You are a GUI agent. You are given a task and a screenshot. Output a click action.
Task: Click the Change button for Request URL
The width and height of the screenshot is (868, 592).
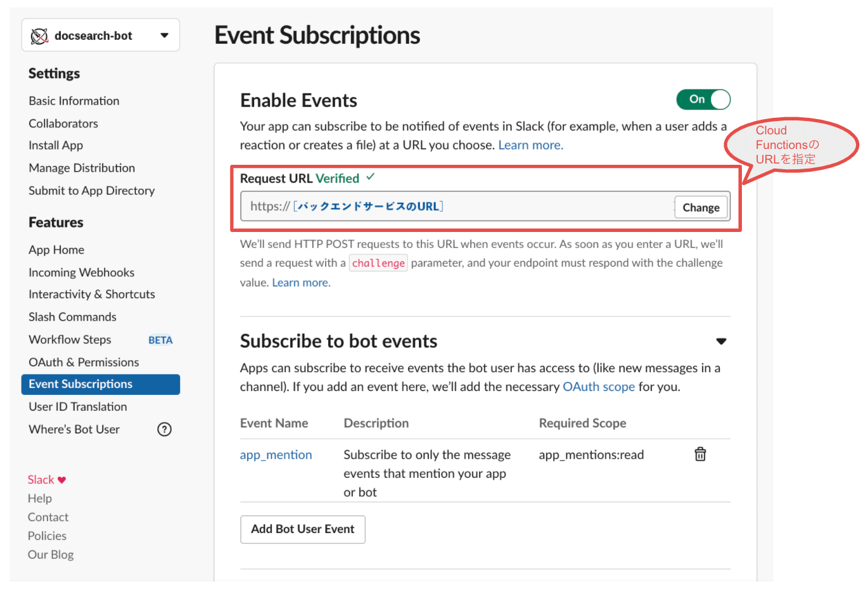701,207
